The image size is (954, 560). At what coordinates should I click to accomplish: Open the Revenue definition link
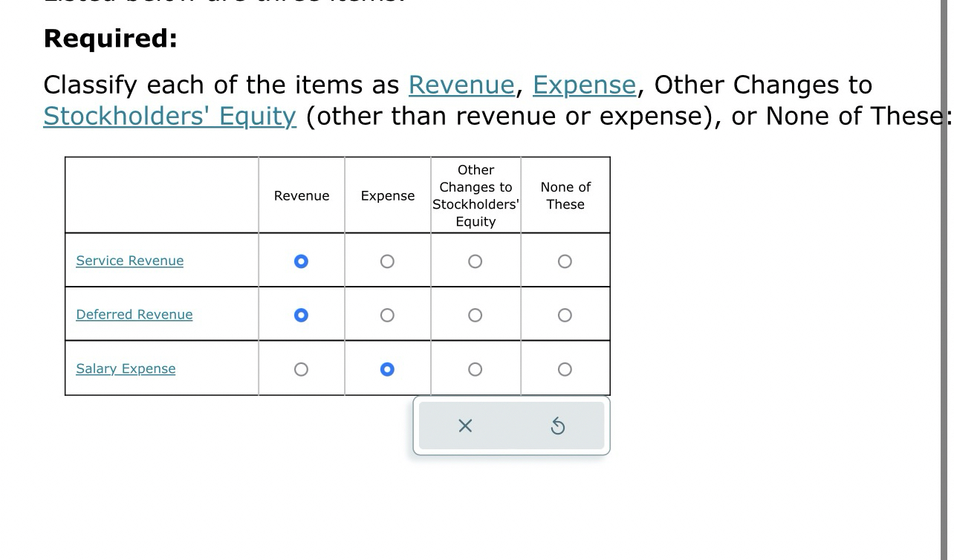pos(461,85)
